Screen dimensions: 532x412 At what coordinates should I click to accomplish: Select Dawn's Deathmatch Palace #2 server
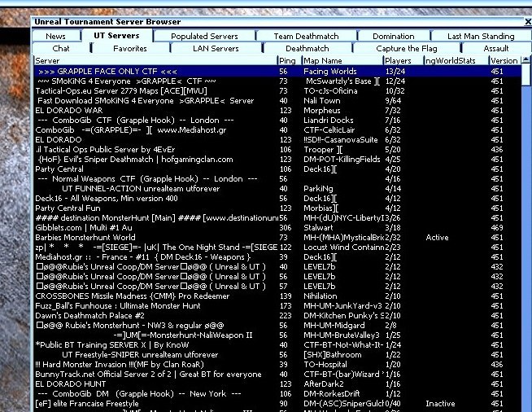pyautogui.click(x=155, y=316)
